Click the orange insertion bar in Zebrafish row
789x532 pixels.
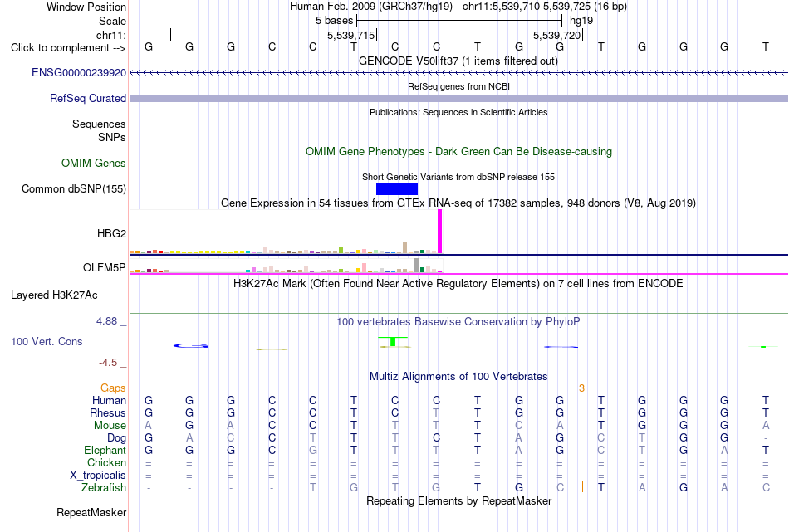click(x=583, y=486)
